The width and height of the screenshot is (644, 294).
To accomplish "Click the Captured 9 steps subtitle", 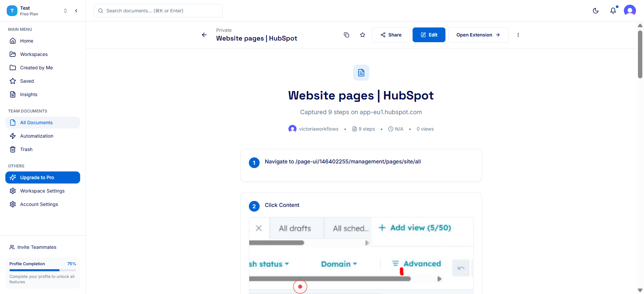I will tap(361, 112).
